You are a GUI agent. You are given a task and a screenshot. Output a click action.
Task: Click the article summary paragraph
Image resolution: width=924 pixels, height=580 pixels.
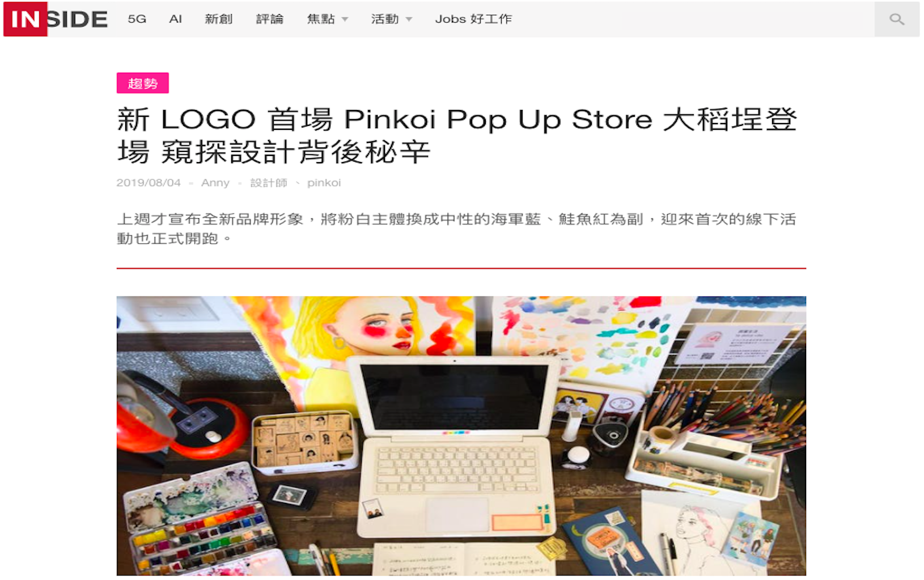456,228
